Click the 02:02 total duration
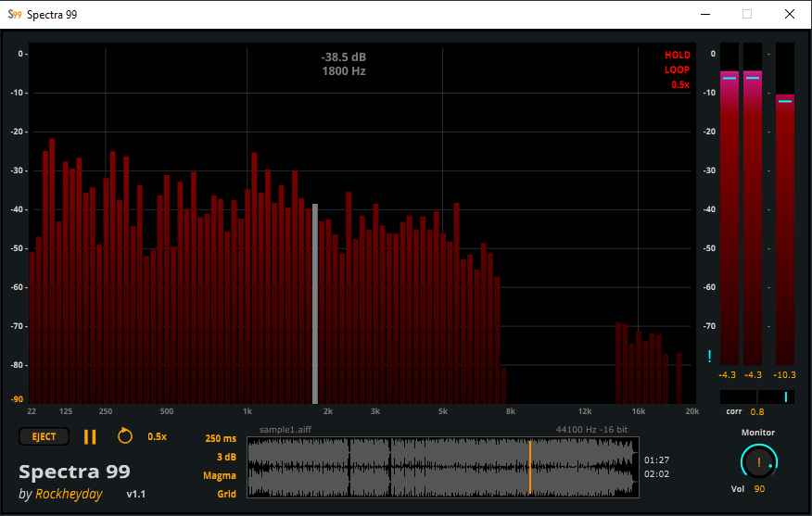Image resolution: width=812 pixels, height=516 pixels. pos(656,474)
